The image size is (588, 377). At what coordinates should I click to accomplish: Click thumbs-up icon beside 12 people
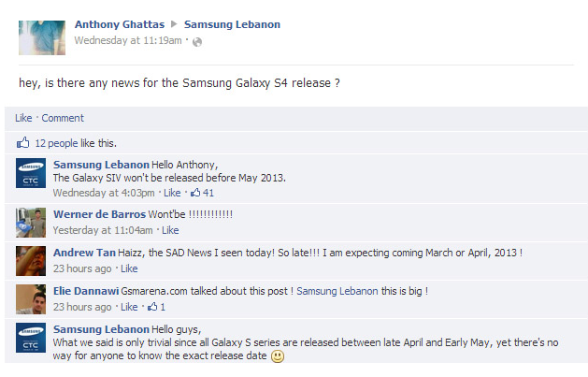[x=22, y=143]
